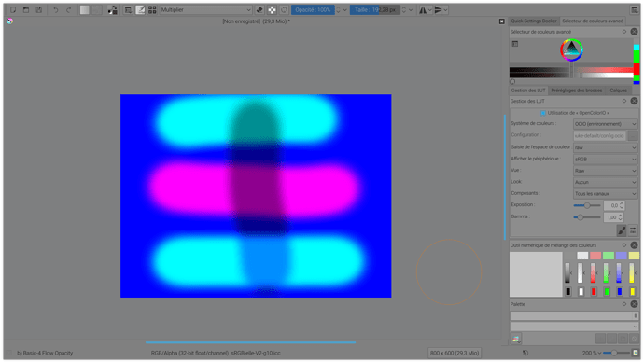The width and height of the screenshot is (644, 362).
Task: Open the Palette color name dropdown
Action: click(x=574, y=327)
